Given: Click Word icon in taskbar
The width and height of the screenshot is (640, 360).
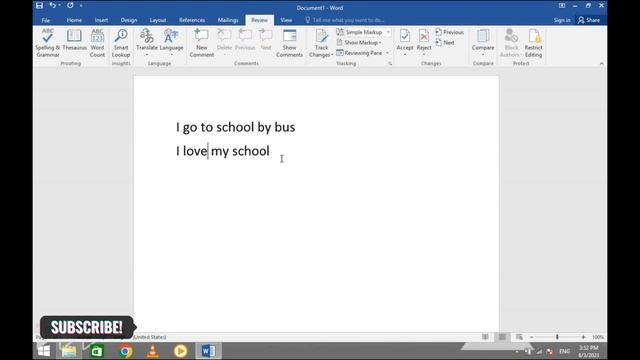Looking at the screenshot, I should click(209, 351).
